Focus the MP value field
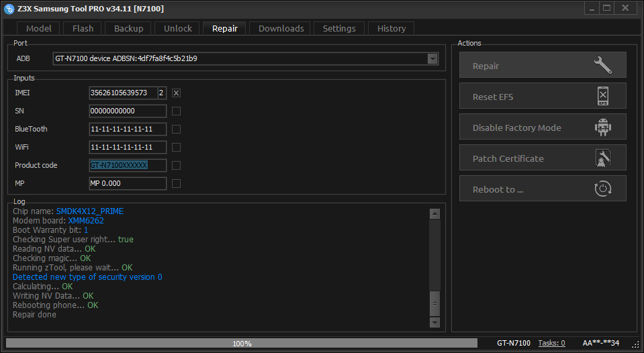This screenshot has width=644, height=353. (128, 183)
